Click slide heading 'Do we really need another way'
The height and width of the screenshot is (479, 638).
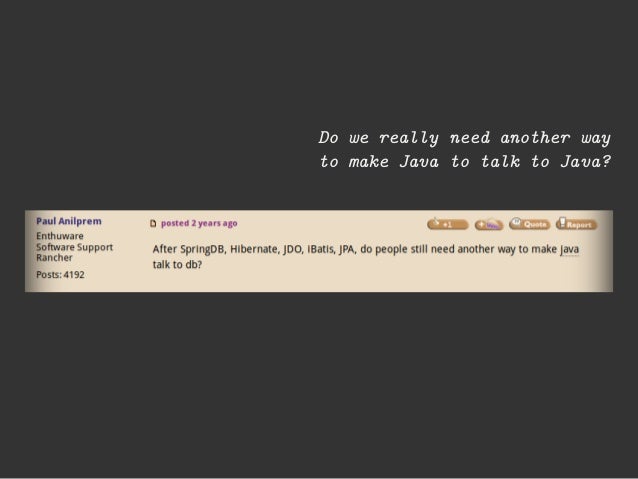(465, 138)
